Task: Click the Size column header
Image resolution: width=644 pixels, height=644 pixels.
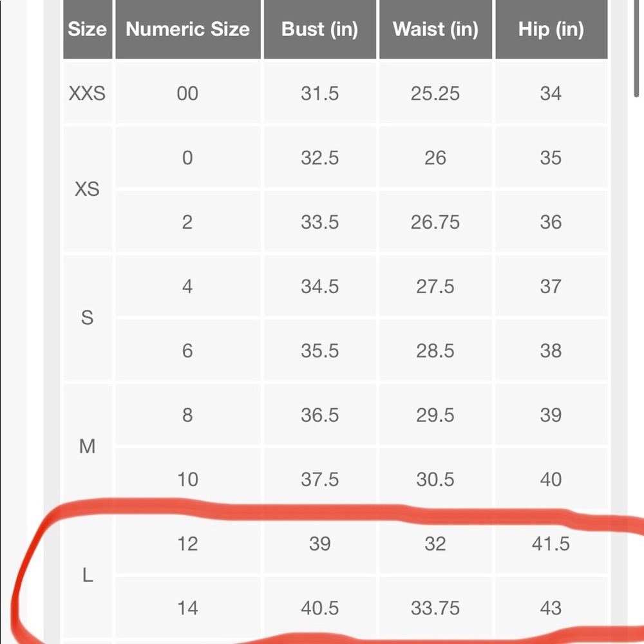Action: [x=88, y=29]
